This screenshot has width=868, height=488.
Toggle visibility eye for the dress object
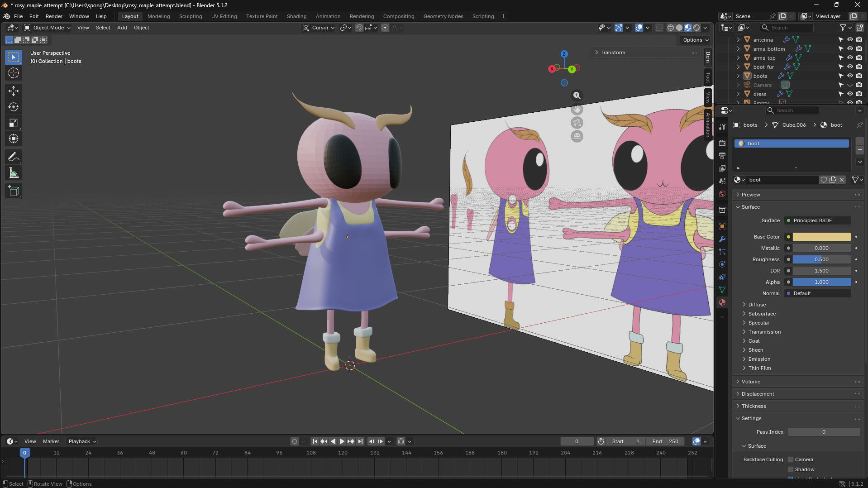(850, 94)
